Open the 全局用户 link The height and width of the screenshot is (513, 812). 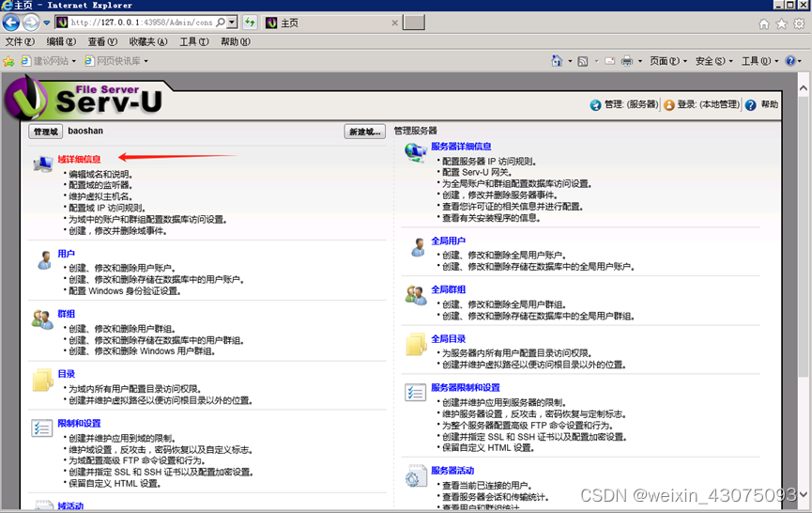pyautogui.click(x=448, y=241)
